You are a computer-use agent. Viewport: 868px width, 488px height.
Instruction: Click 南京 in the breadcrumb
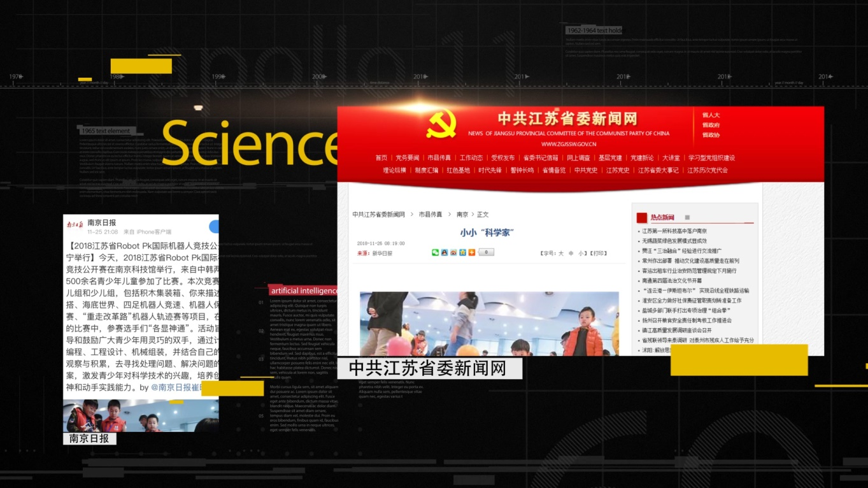click(462, 215)
